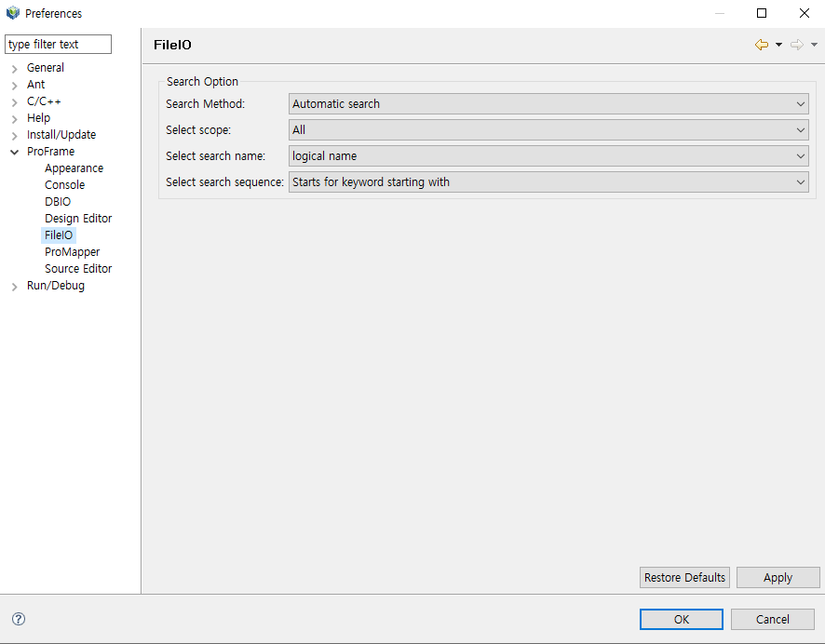Click the Restore Defaults button
The height and width of the screenshot is (644, 825).
(x=684, y=578)
